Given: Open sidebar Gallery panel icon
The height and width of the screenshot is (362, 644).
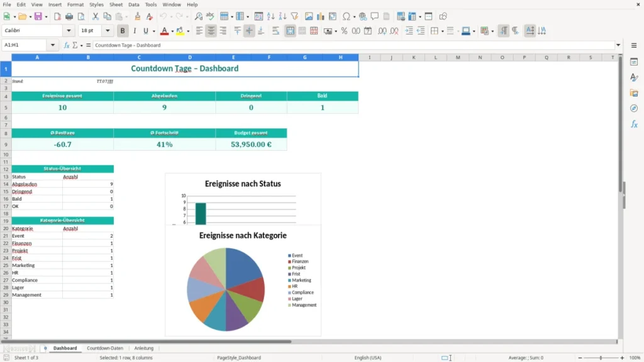Looking at the screenshot, I should point(634,93).
